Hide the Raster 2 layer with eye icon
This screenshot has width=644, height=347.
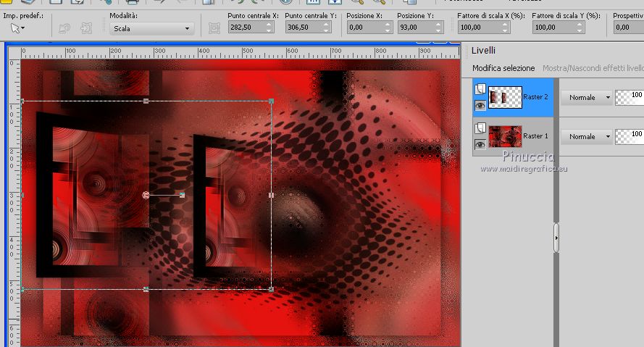479,105
